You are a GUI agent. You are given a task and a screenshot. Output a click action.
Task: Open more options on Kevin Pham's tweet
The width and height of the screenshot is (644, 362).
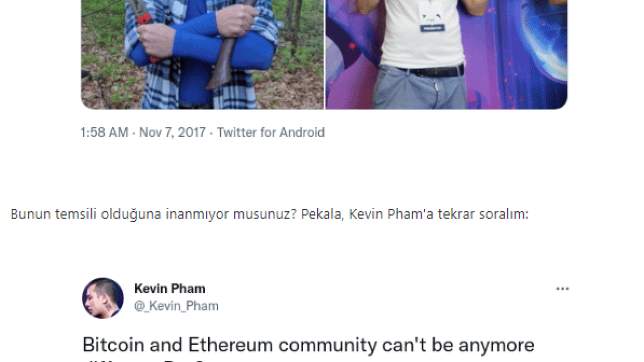tap(562, 289)
